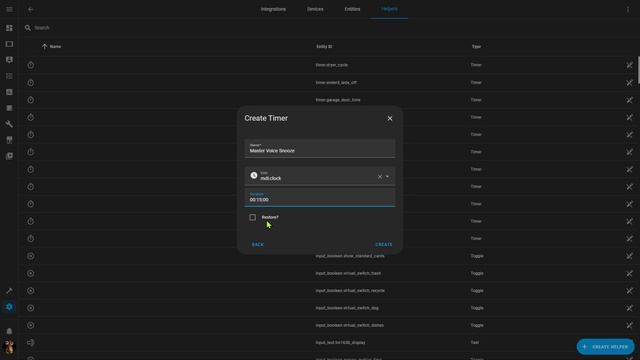Enable the Restore checkbox
Screen dimensions: 640x360
[x=253, y=217]
